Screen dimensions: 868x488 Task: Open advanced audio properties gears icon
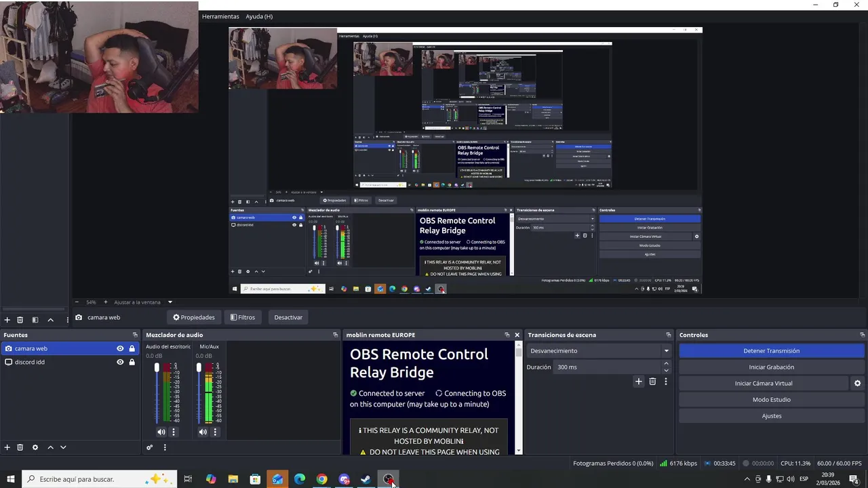tap(150, 447)
